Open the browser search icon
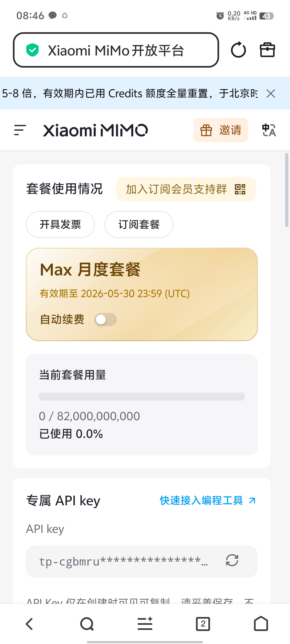 pyautogui.click(x=87, y=624)
